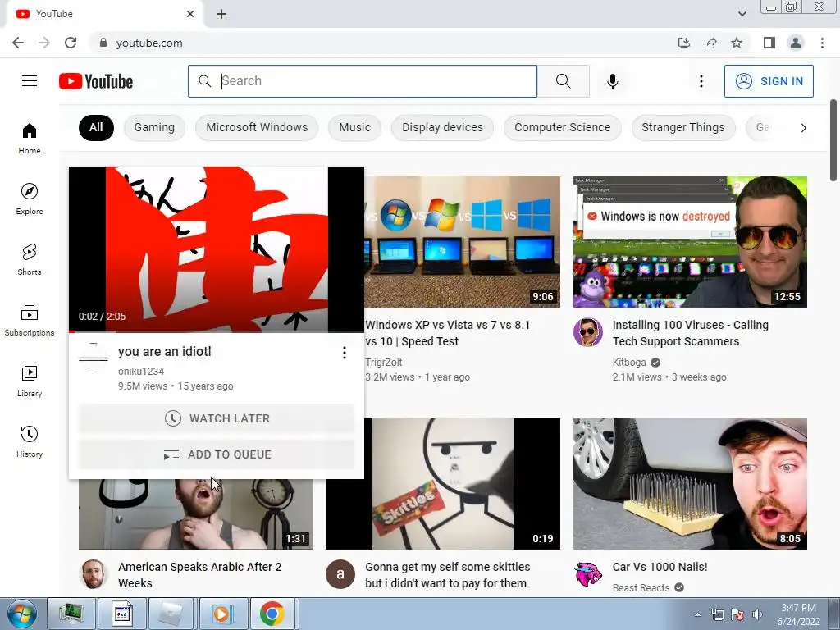Image resolution: width=840 pixels, height=630 pixels.
Task: Select the All filter chip
Action: 96,127
